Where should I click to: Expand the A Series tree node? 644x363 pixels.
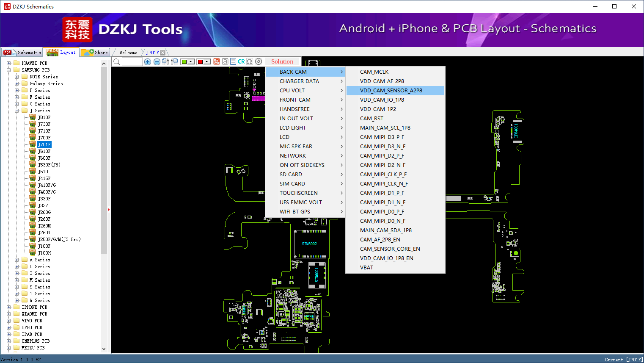coord(17,260)
